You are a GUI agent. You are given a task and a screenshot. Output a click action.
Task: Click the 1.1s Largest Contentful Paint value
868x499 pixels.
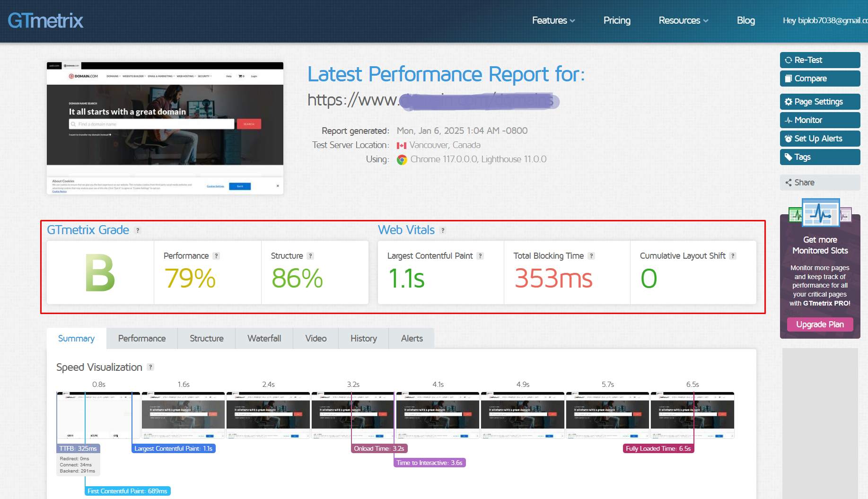[406, 278]
